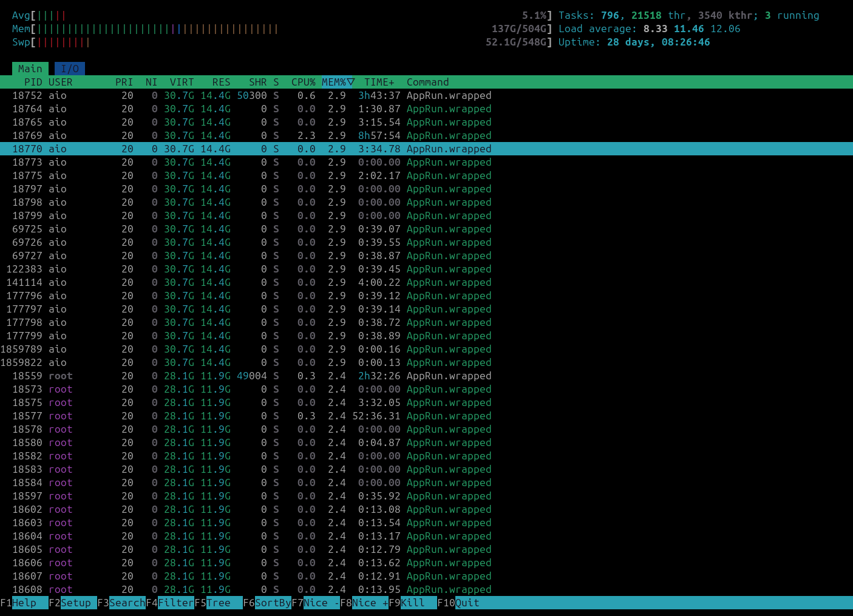This screenshot has width=853, height=616.
Task: Click F4 Filter in the function bar
Action: click(170, 603)
